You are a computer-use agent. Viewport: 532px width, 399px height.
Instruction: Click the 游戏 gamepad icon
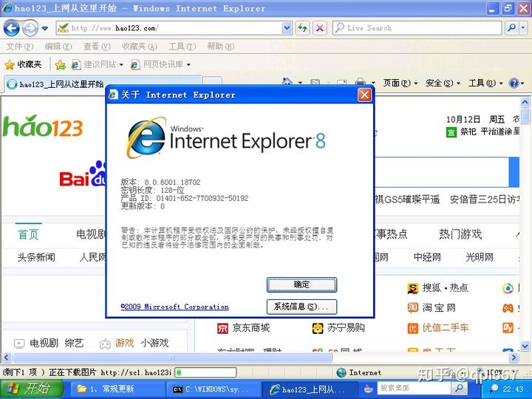point(105,344)
